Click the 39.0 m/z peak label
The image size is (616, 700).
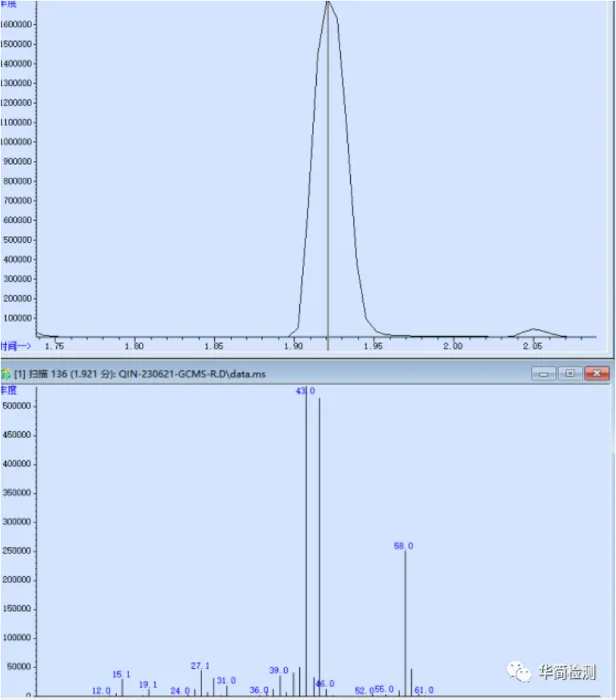pyautogui.click(x=279, y=670)
